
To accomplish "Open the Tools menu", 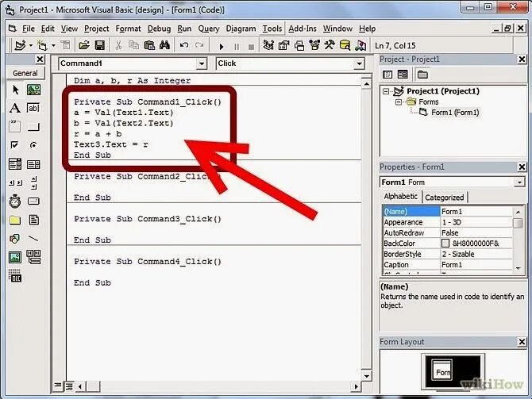I will coord(272,29).
